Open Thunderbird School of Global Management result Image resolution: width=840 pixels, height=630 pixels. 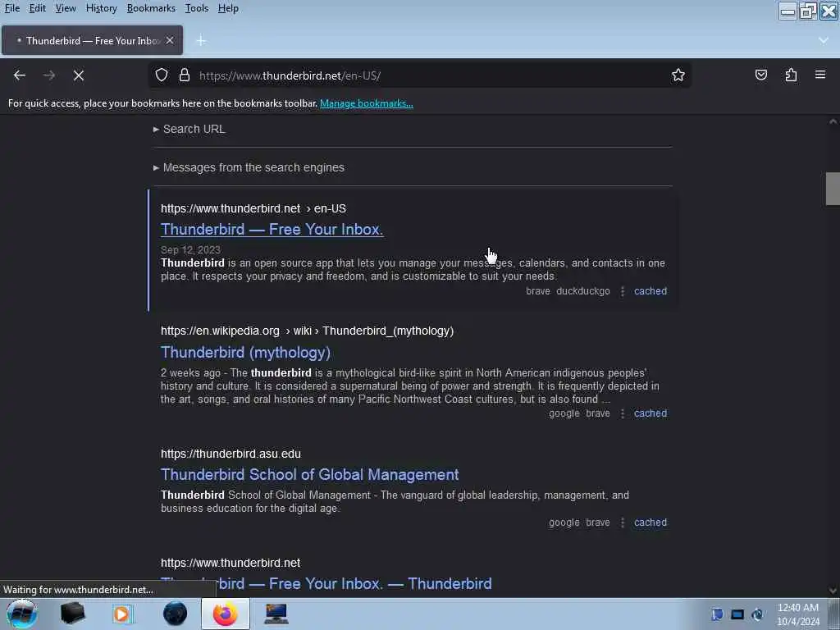coord(309,475)
